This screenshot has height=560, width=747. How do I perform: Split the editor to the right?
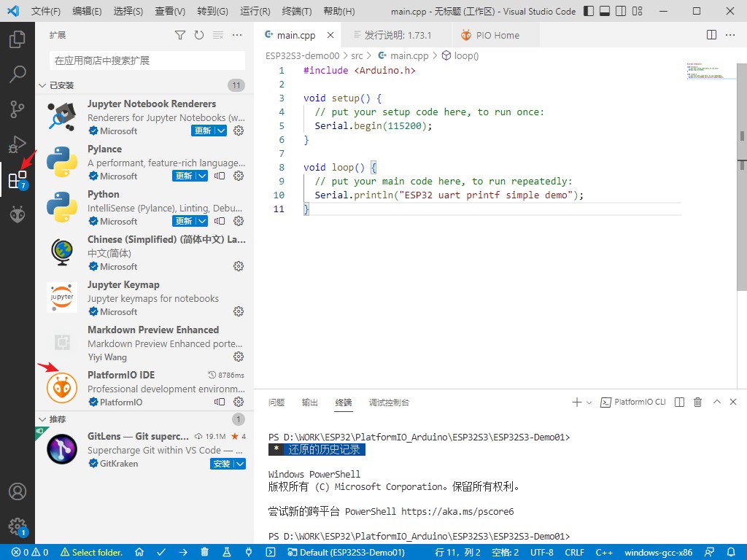(712, 35)
